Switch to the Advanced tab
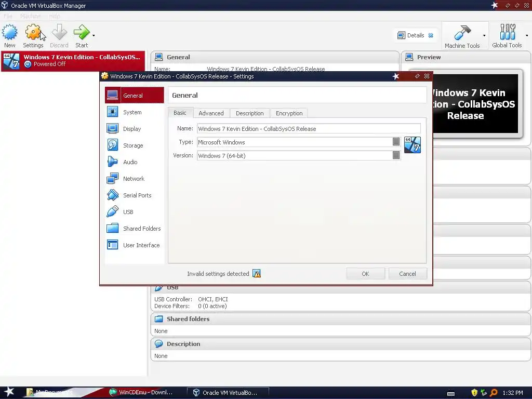532x399 pixels. point(211,113)
